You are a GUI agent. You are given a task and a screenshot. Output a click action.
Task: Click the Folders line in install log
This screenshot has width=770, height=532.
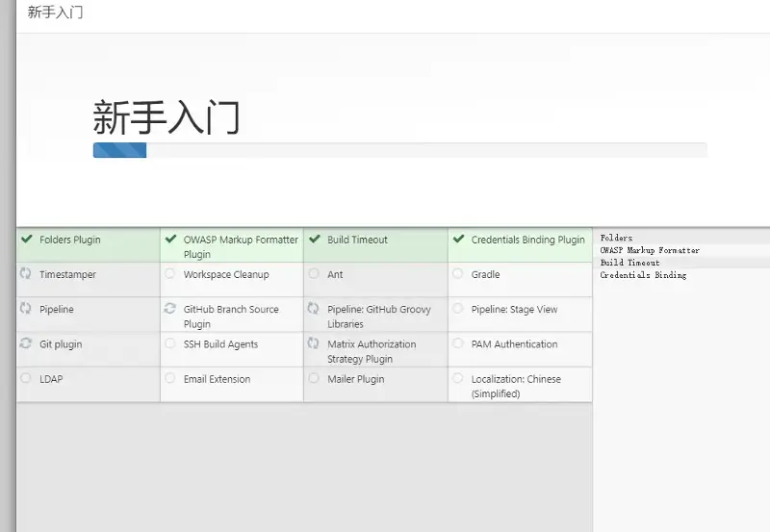pos(616,238)
